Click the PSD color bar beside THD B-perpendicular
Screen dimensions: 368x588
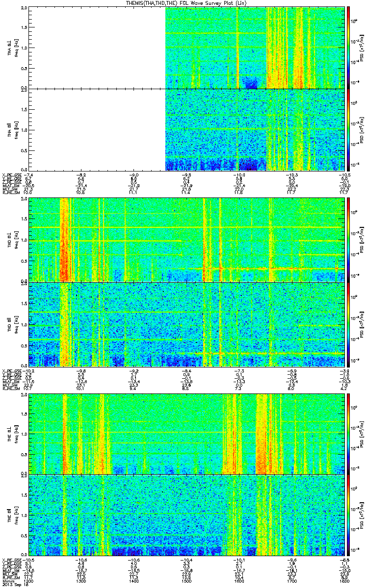coord(347,240)
